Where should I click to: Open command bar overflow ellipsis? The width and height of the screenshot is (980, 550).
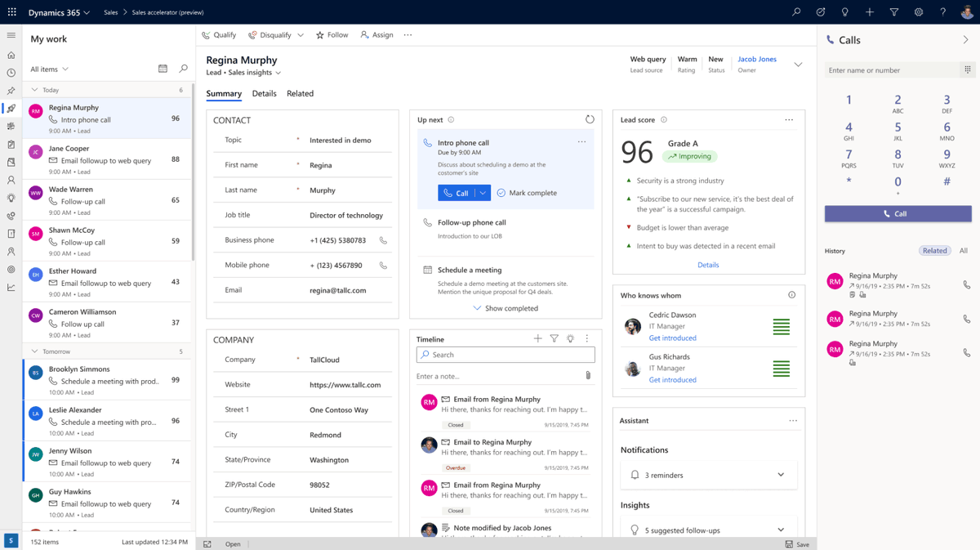(x=408, y=35)
